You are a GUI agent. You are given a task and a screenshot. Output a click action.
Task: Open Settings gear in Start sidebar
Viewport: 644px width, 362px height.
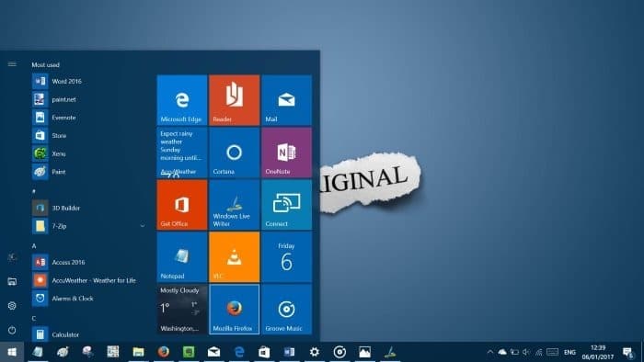[x=12, y=305]
